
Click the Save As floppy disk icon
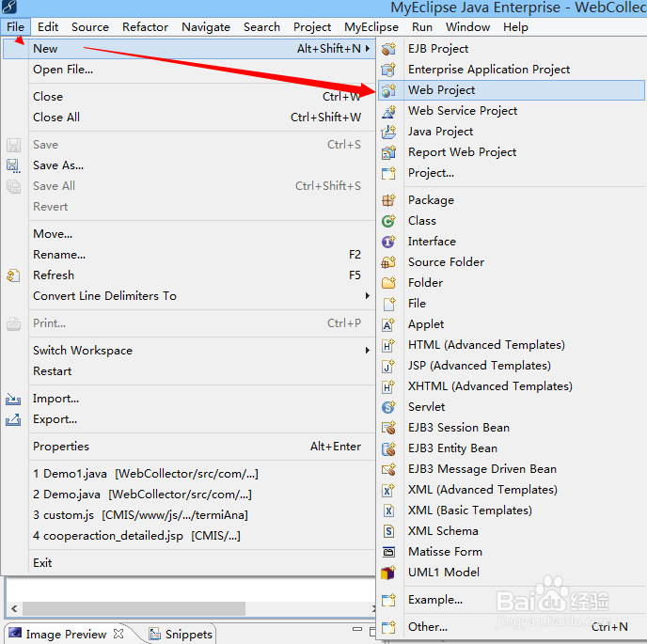(13, 165)
